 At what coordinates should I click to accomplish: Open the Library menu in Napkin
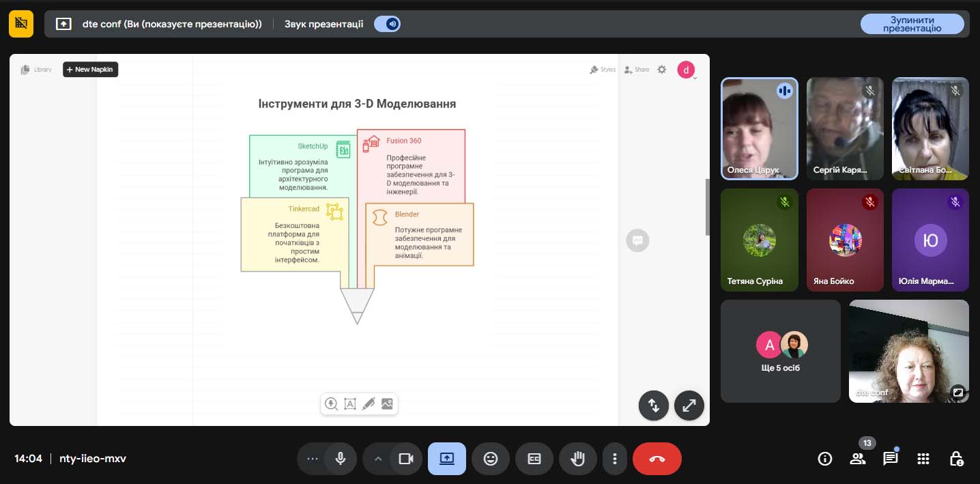(37, 70)
